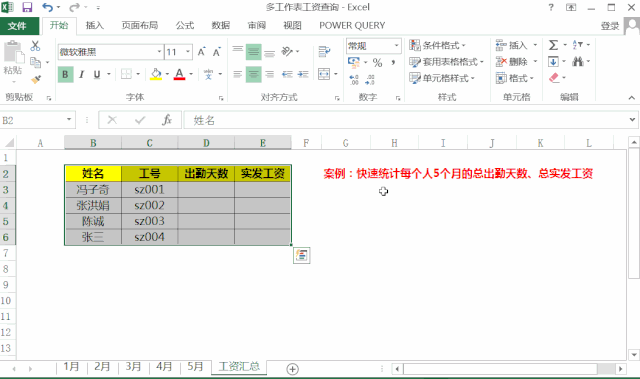640x379 pixels.
Task: Open the font color dropdown arrow
Action: point(191,74)
